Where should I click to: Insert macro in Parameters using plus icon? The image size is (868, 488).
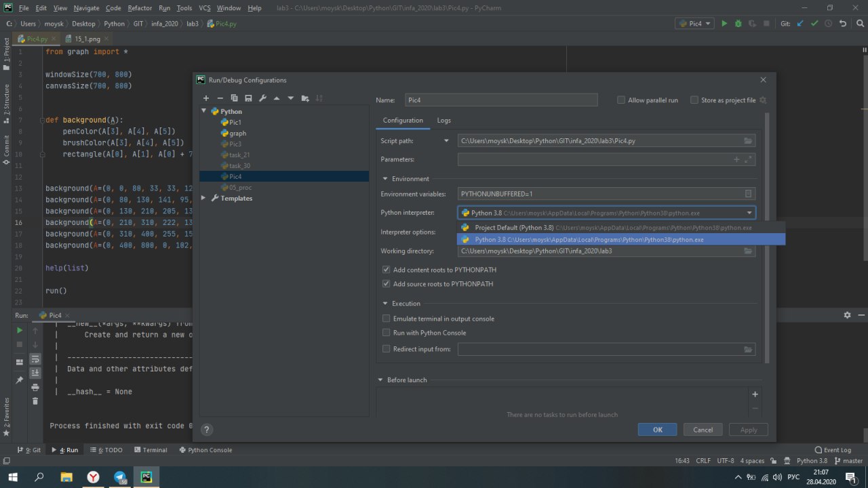pyautogui.click(x=737, y=159)
